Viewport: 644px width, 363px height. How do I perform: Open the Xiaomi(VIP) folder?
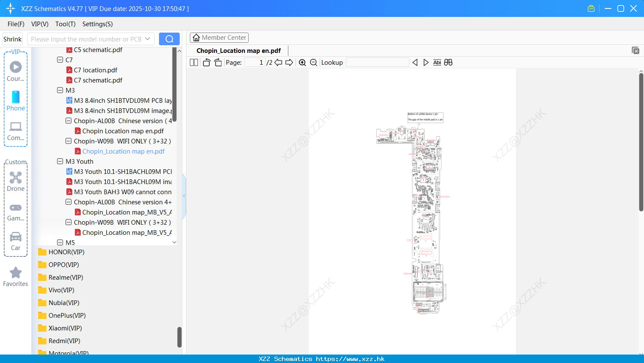[65, 328]
